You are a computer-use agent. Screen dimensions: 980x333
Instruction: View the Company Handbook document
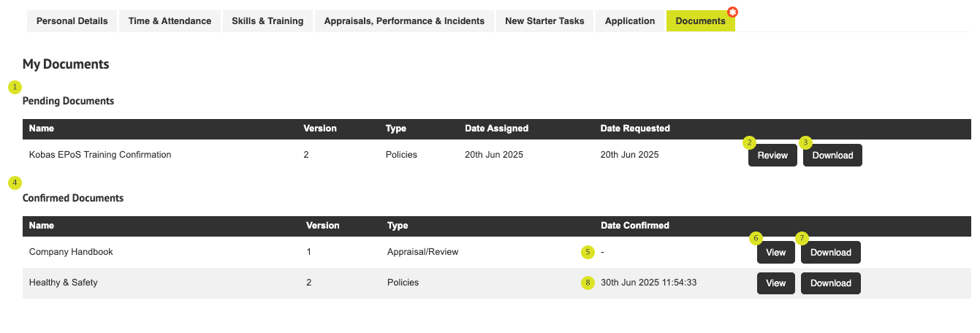[x=776, y=253]
